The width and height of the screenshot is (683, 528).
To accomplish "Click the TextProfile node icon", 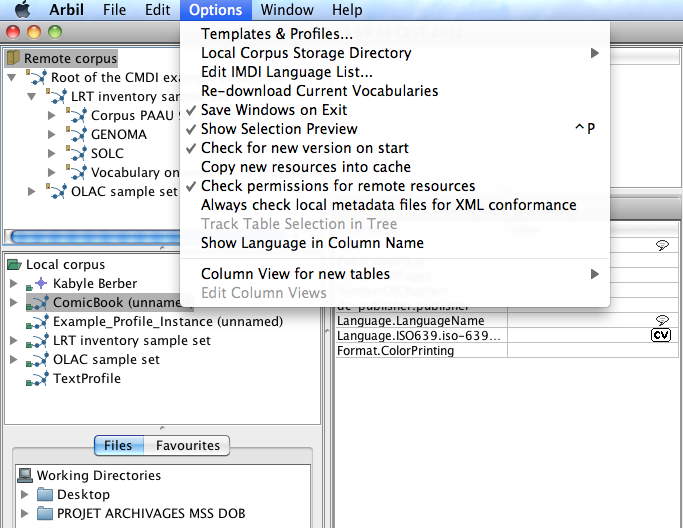I will pos(37,379).
